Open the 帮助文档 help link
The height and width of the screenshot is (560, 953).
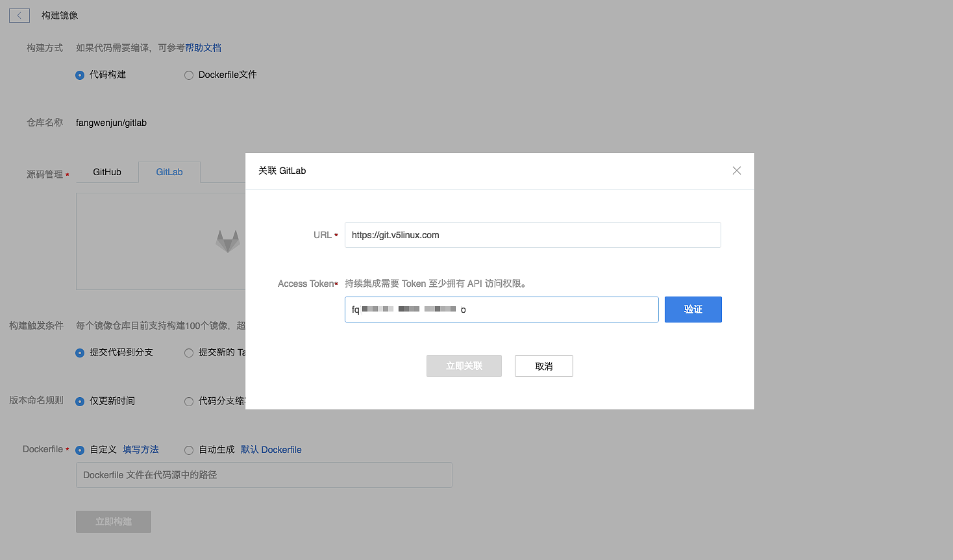tap(203, 48)
